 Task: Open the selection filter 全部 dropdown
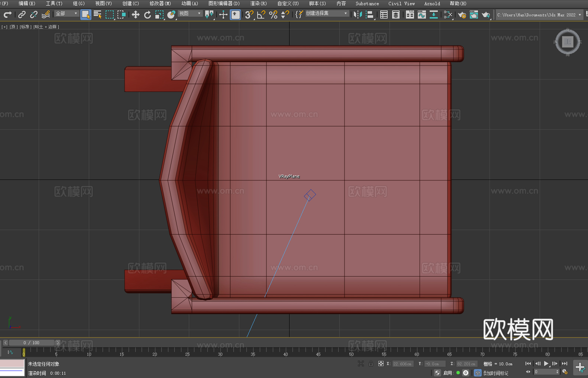tap(67, 13)
